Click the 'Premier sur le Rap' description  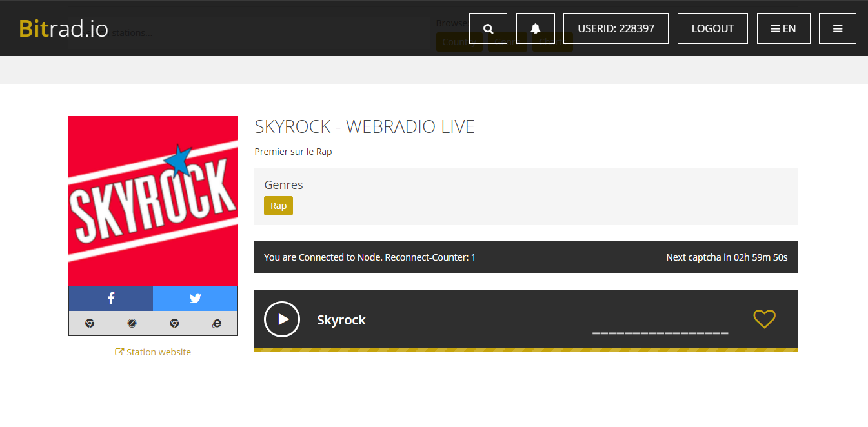point(294,152)
